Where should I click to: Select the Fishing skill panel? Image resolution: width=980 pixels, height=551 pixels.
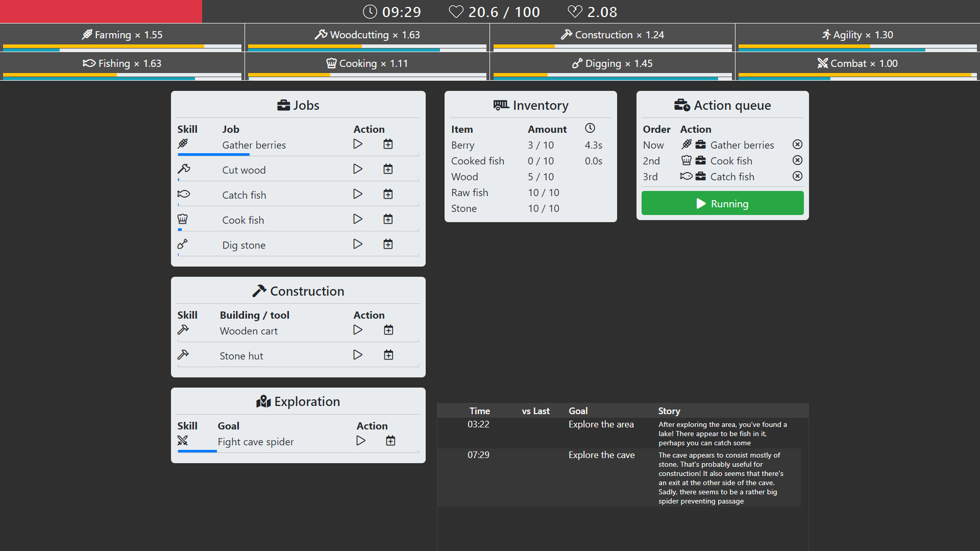click(x=122, y=63)
